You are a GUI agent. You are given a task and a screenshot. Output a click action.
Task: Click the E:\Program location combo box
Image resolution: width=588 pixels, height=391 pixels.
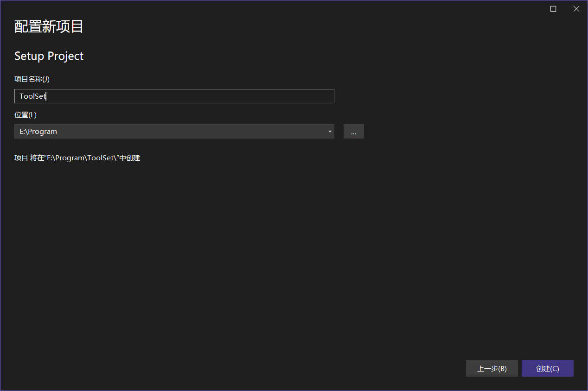pyautogui.click(x=174, y=132)
